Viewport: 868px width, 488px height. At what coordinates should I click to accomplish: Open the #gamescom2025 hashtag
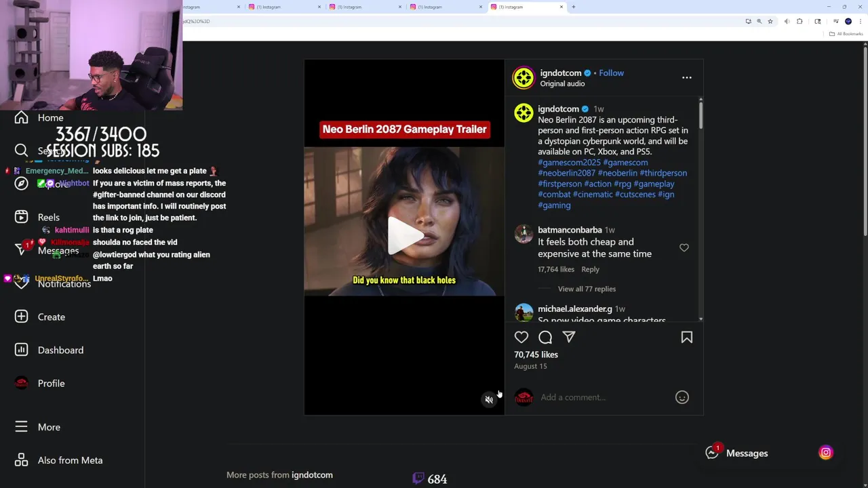pos(569,163)
